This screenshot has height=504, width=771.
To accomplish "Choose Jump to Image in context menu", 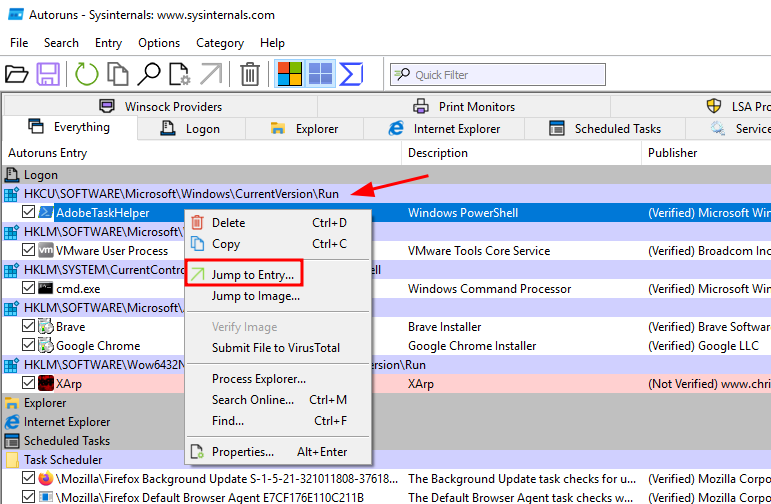I will click(278, 296).
